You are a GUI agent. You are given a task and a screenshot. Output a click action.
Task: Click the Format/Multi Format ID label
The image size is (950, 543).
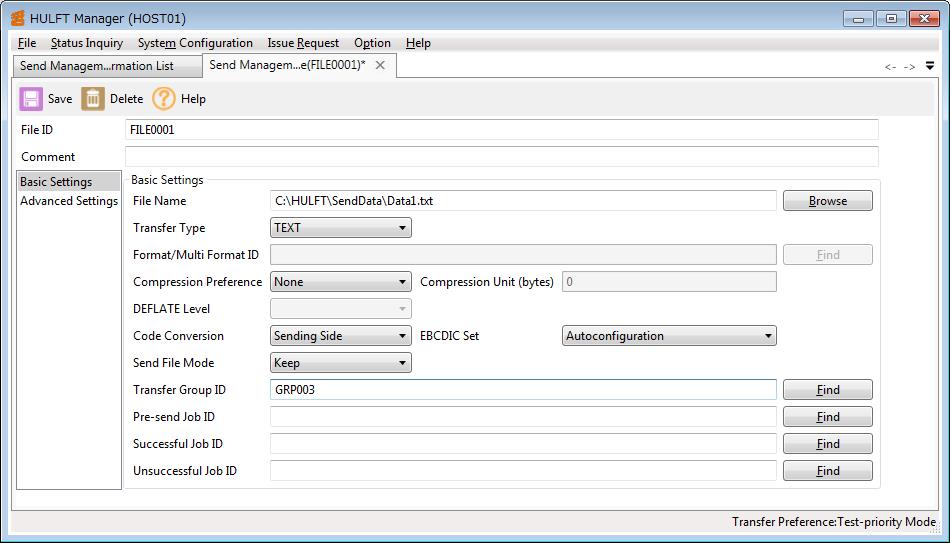point(196,255)
